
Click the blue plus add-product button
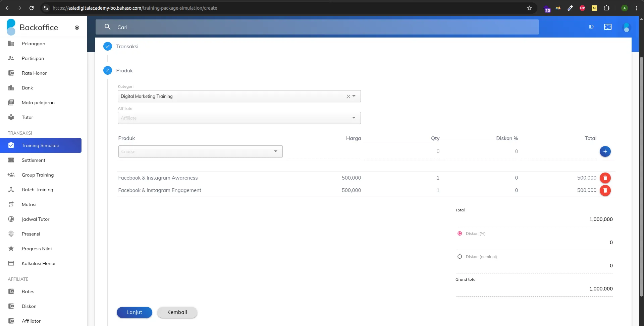point(605,151)
